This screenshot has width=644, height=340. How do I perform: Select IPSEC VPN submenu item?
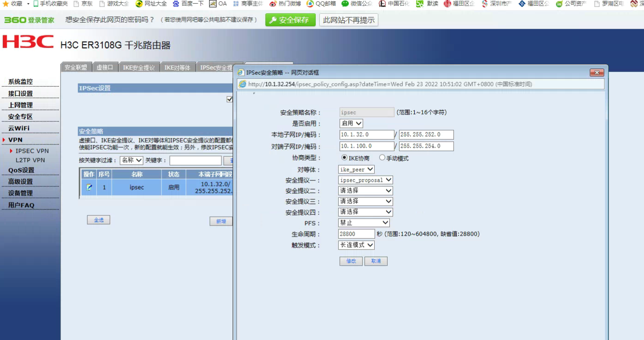click(x=32, y=151)
